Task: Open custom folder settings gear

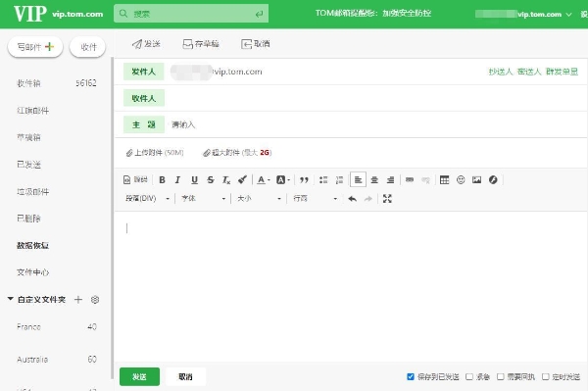Action: click(x=95, y=299)
